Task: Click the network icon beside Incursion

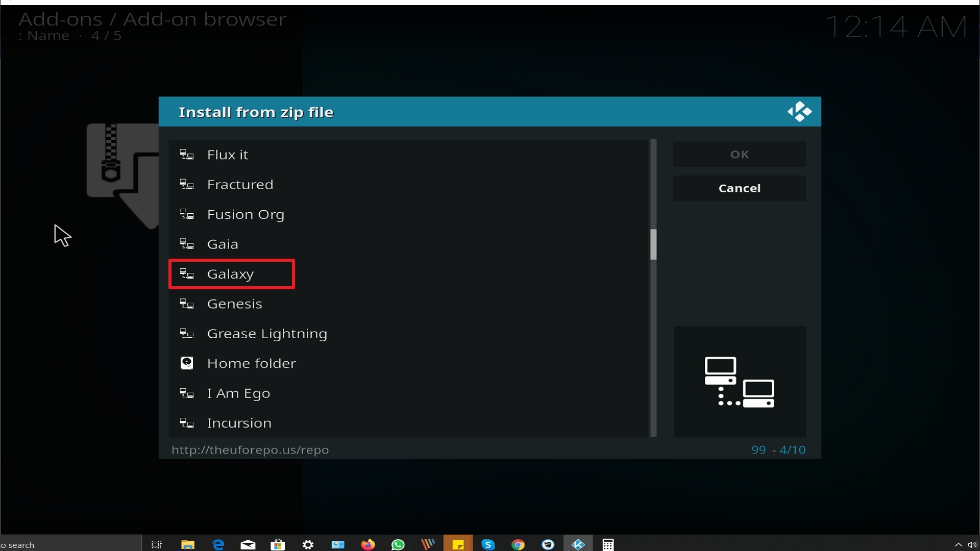Action: coord(187,423)
